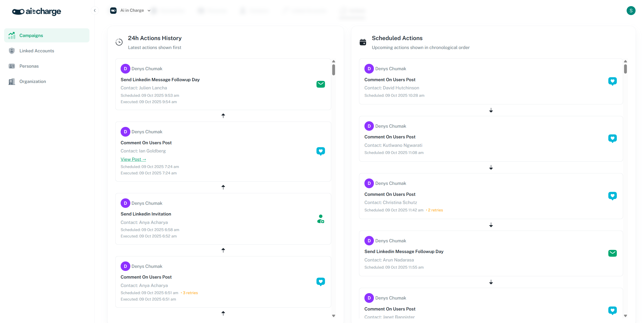This screenshot has width=644, height=323.
Task: Click the clock icon beside 24h Actions History
Action: [x=119, y=42]
